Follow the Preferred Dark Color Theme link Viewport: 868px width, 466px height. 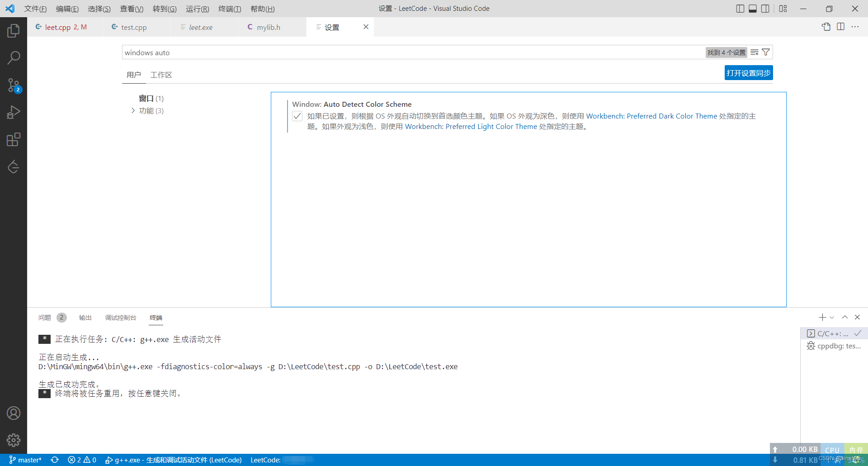click(651, 116)
